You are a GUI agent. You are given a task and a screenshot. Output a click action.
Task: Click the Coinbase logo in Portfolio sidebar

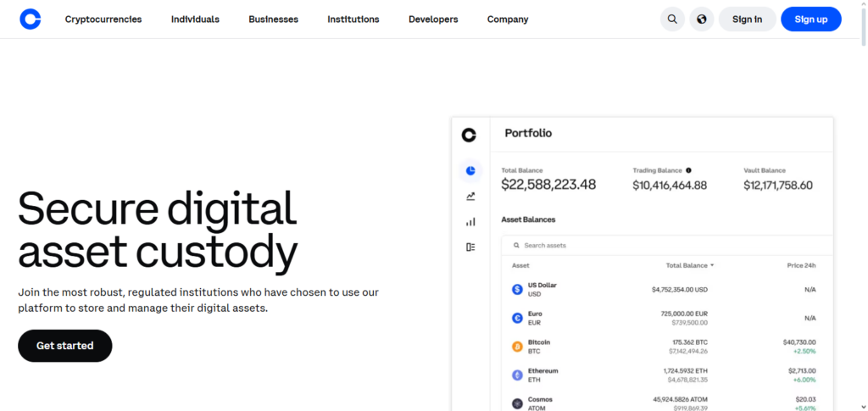coord(469,135)
